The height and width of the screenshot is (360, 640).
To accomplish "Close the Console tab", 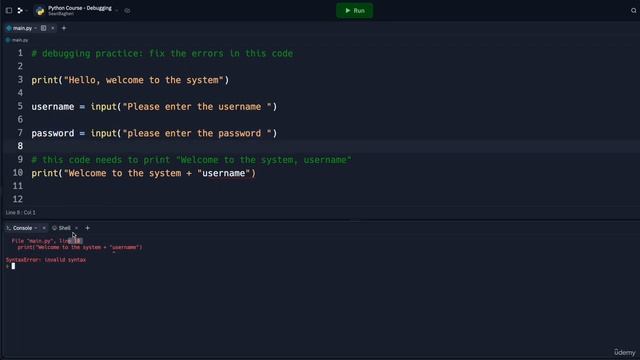I will (x=44, y=228).
